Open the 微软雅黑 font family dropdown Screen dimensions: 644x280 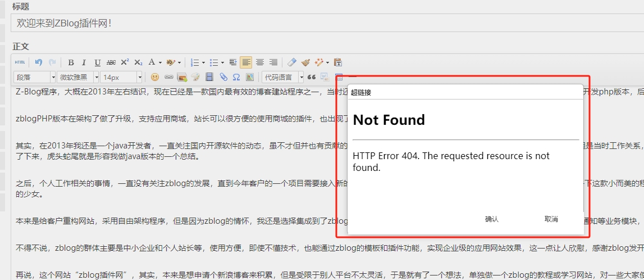click(x=78, y=77)
